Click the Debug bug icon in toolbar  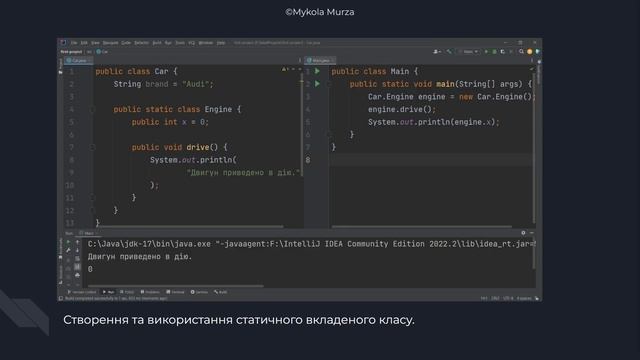point(494,51)
